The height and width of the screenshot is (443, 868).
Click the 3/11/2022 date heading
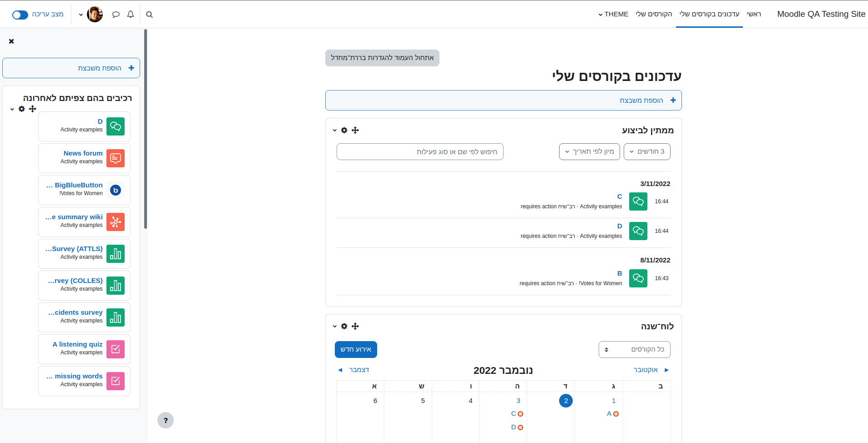(655, 184)
